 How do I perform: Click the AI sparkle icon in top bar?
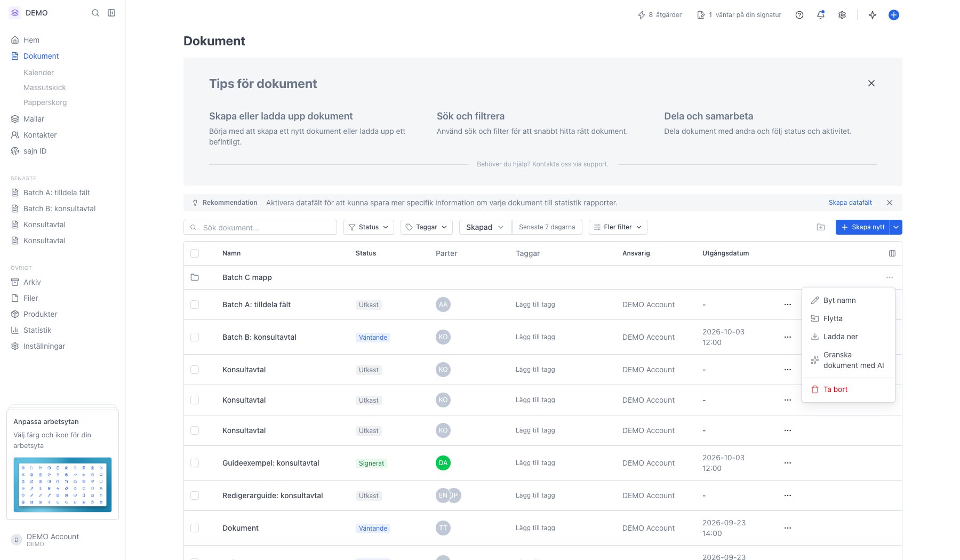pos(873,15)
